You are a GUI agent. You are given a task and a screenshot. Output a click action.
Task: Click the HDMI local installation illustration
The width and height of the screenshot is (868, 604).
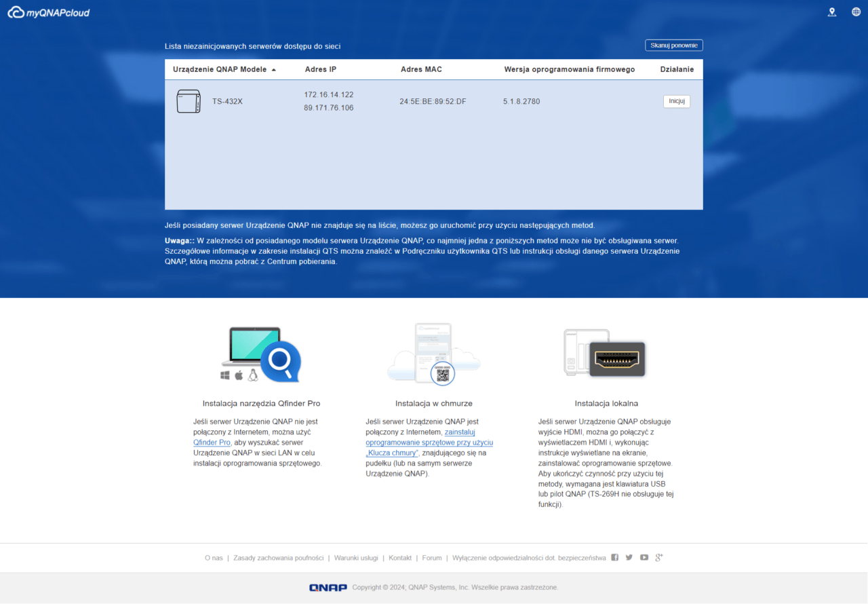click(605, 354)
